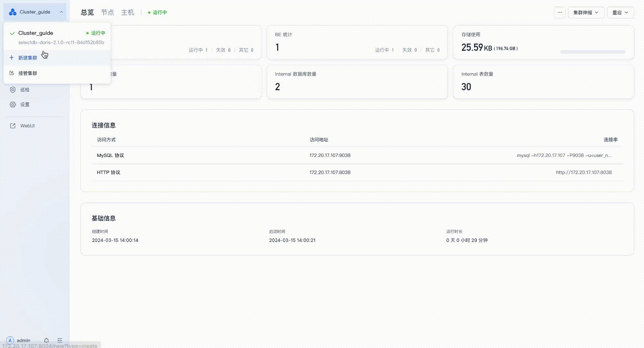This screenshot has width=644, height=348.
Task: Switch to the 总览 tab
Action: pos(87,12)
